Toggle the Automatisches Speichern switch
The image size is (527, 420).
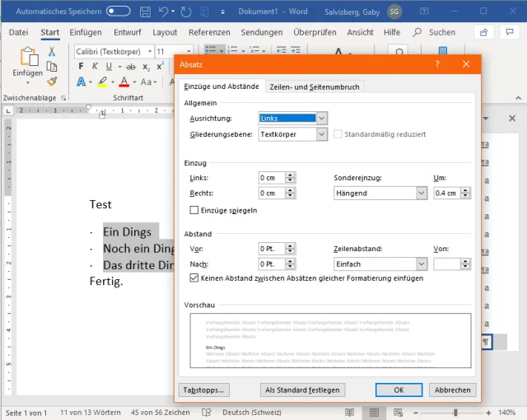(x=118, y=12)
